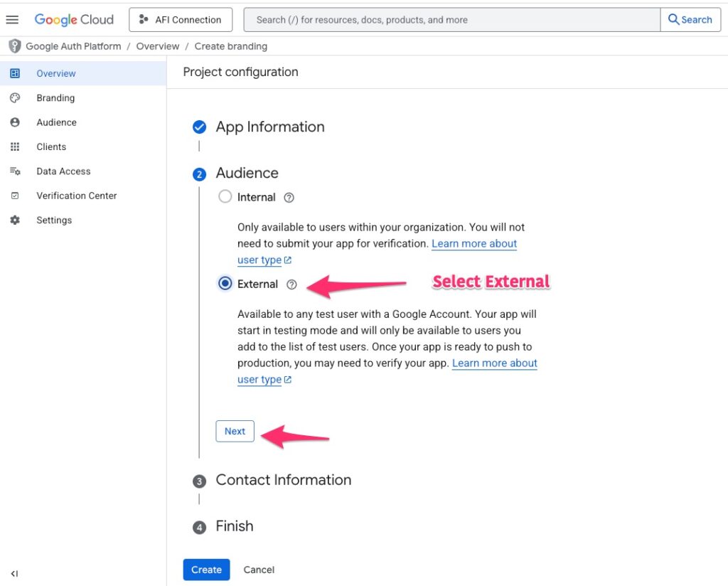This screenshot has width=728, height=586.
Task: Click the Clients grid icon
Action: click(x=15, y=146)
